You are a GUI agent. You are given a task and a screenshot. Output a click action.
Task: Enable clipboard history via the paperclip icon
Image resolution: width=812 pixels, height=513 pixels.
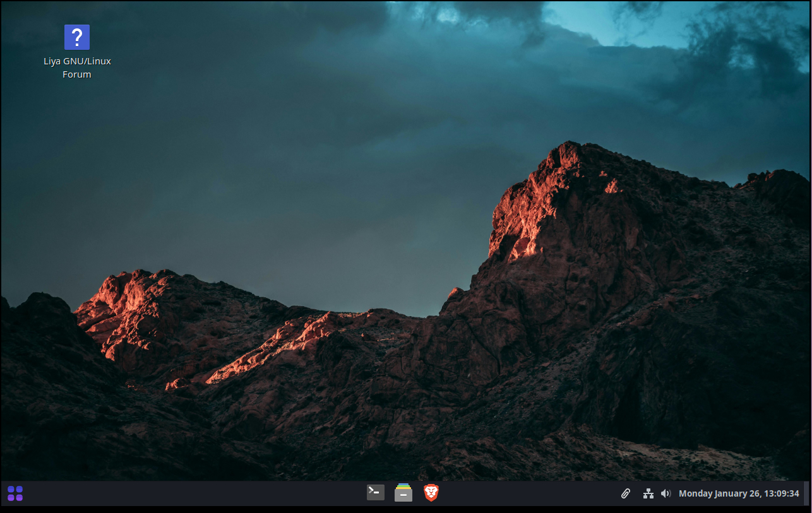(x=625, y=493)
